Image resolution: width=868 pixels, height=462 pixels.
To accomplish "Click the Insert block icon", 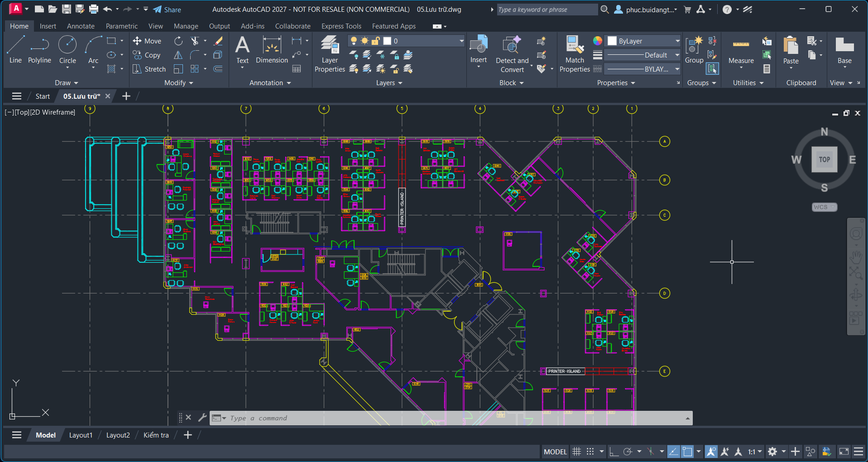I will pos(479,45).
